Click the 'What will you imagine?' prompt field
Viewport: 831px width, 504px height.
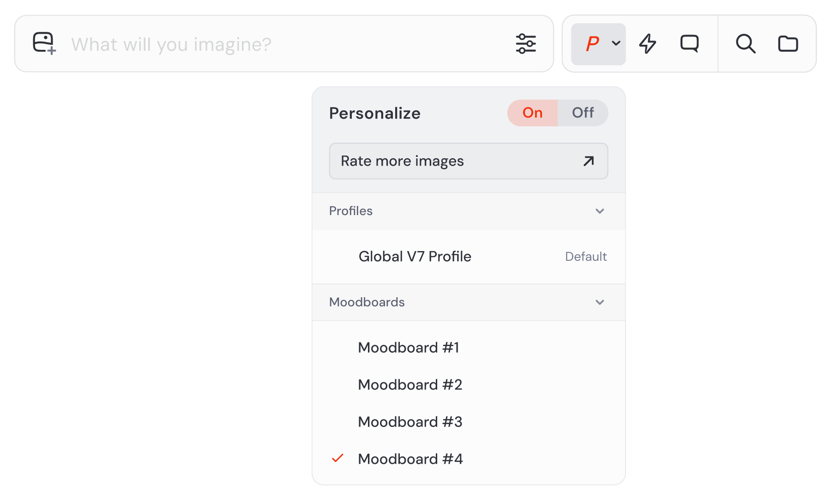(277, 44)
